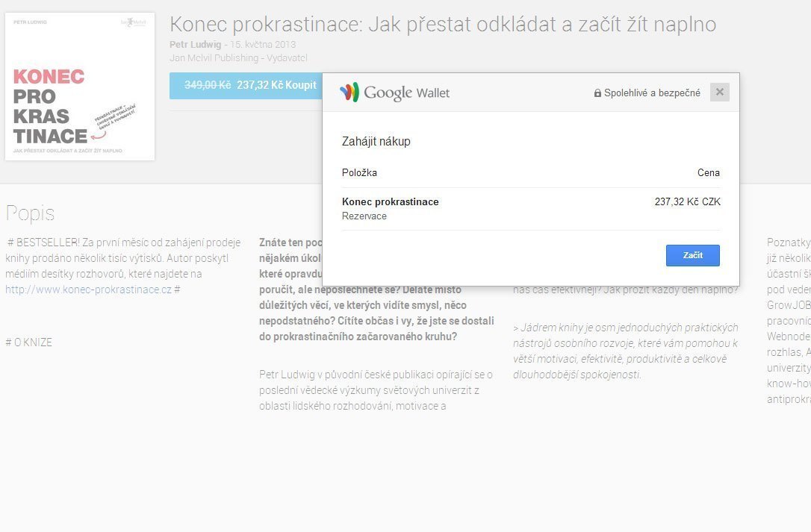
Task: Click the Cena column header
Action: (709, 172)
